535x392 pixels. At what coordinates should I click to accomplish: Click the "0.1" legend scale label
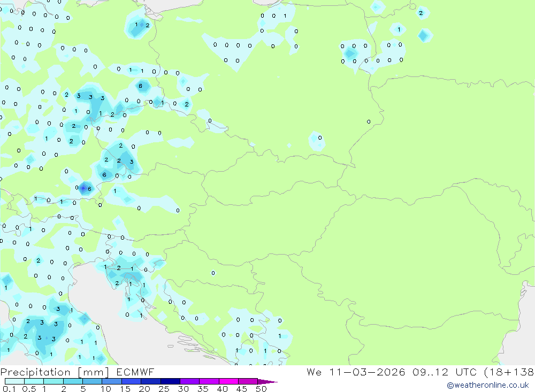click(9, 389)
